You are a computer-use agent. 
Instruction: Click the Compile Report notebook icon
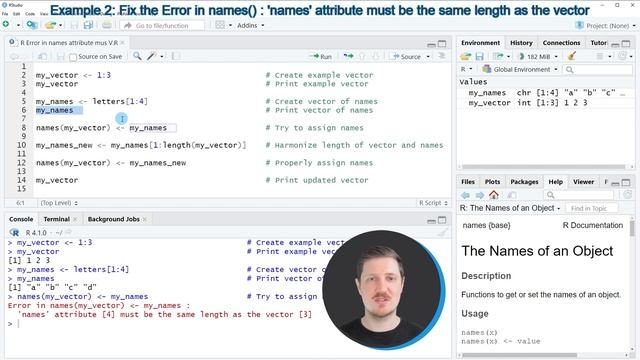pyautogui.click(x=176, y=56)
